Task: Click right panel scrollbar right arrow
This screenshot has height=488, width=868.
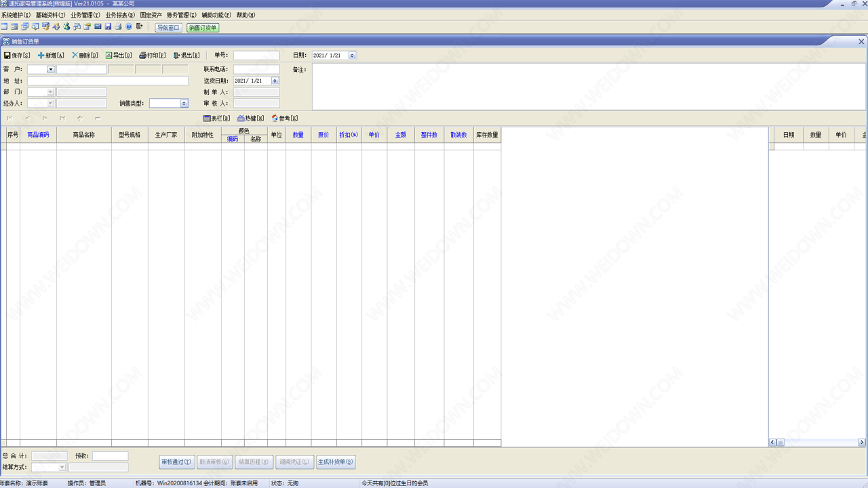Action: click(862, 443)
